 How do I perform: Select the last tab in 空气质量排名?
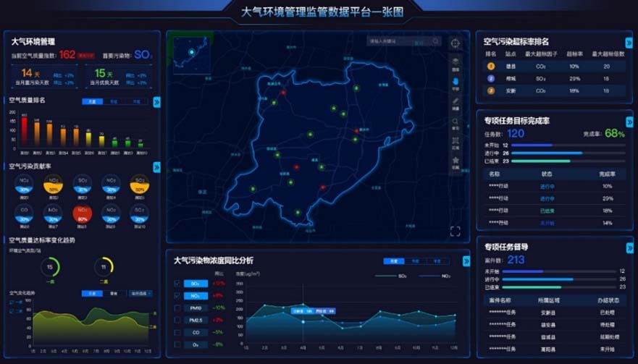[137, 101]
